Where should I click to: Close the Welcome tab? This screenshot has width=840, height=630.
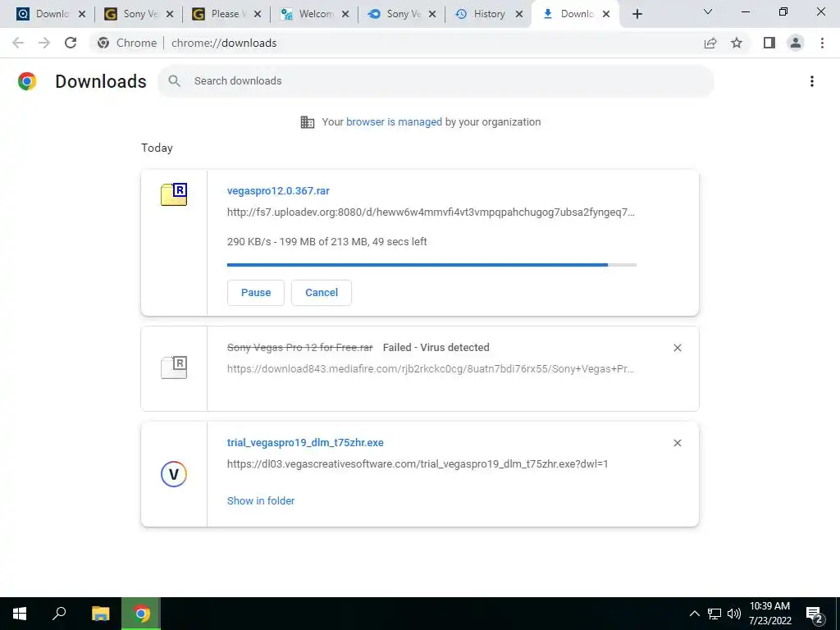click(x=345, y=15)
